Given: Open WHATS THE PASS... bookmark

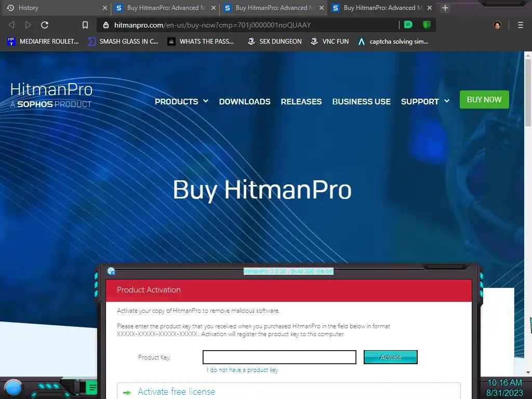Looking at the screenshot, I should point(201,42).
